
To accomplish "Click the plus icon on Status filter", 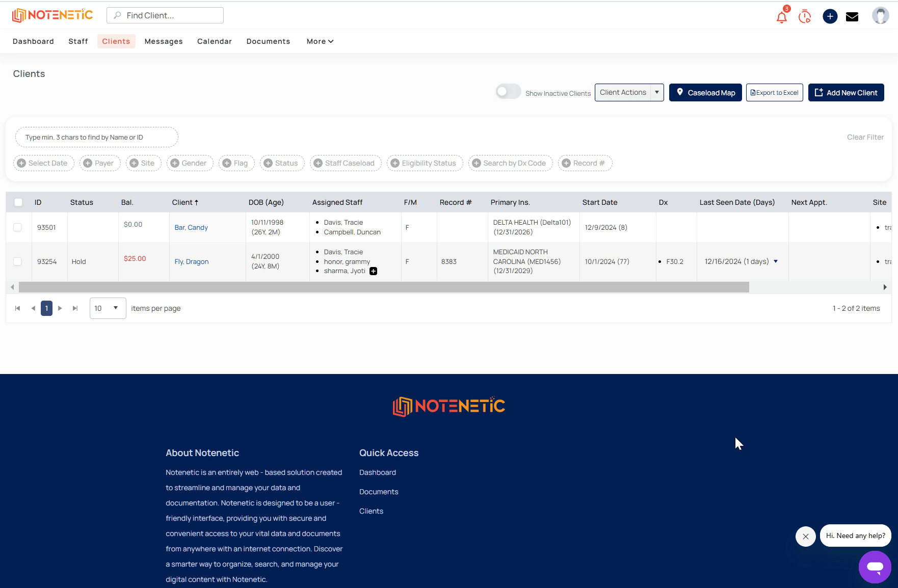I will point(268,163).
